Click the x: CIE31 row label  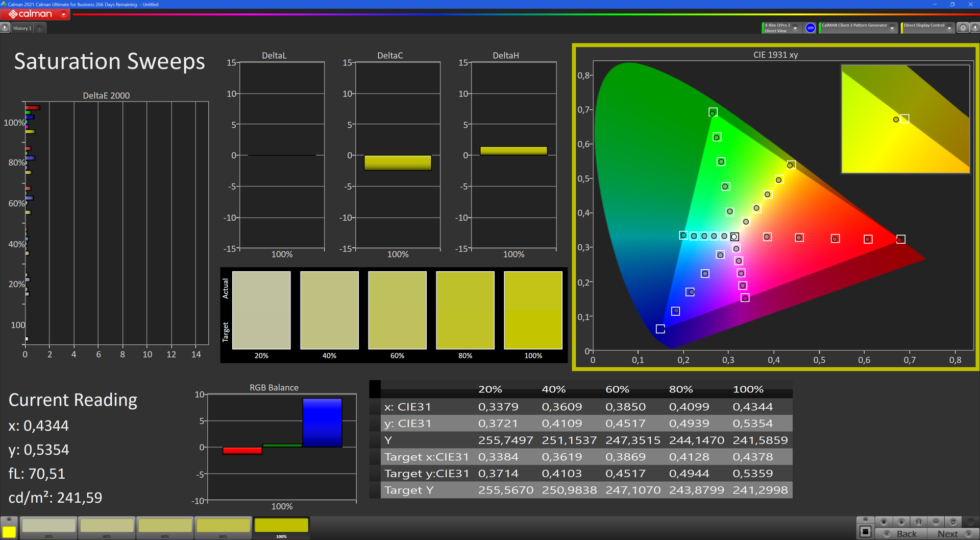pos(408,407)
